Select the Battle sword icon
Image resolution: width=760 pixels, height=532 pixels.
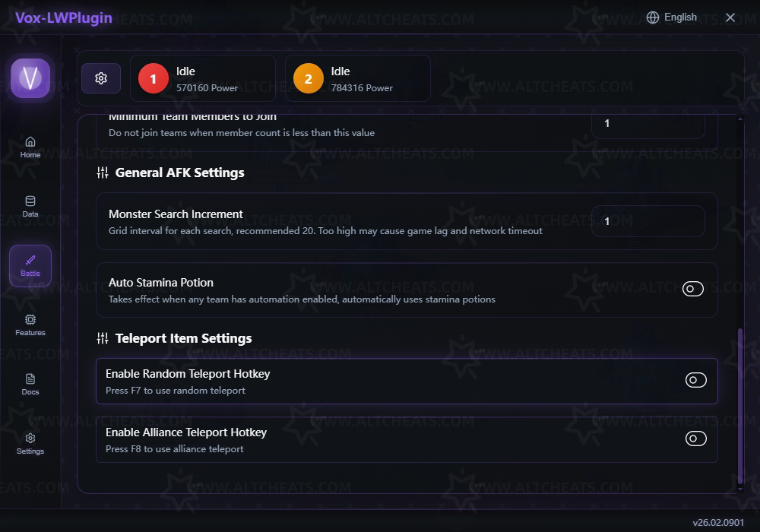pos(30,261)
